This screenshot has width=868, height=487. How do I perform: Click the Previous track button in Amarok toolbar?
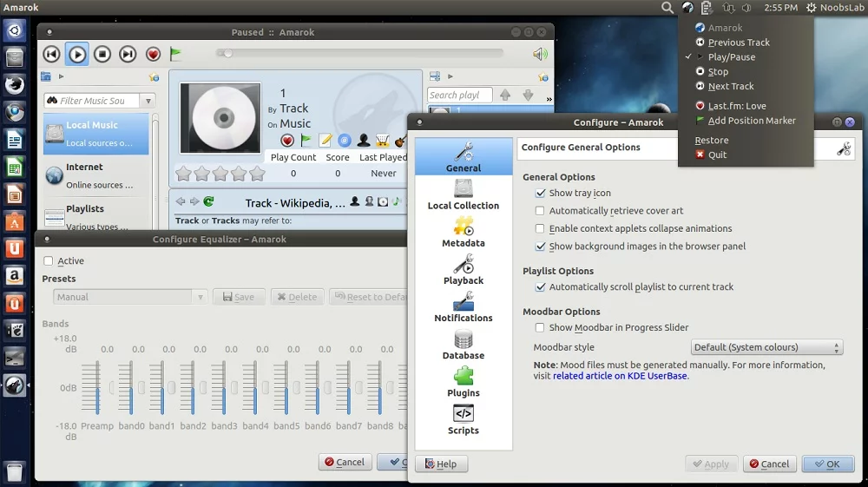[52, 55]
